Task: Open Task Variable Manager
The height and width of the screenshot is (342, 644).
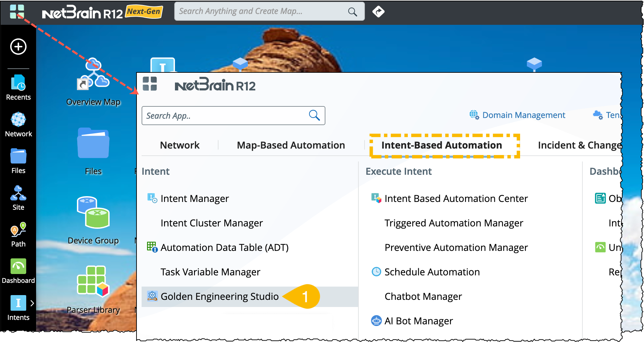Action: 210,272
